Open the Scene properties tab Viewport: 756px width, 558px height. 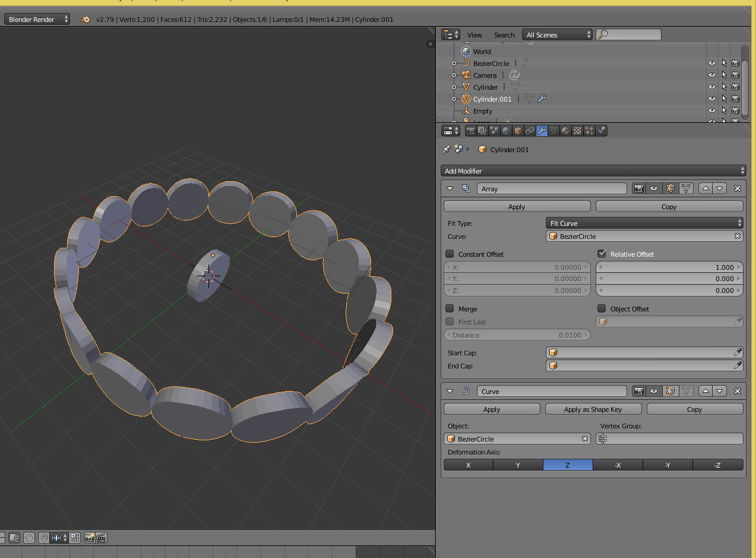pyautogui.click(x=494, y=131)
